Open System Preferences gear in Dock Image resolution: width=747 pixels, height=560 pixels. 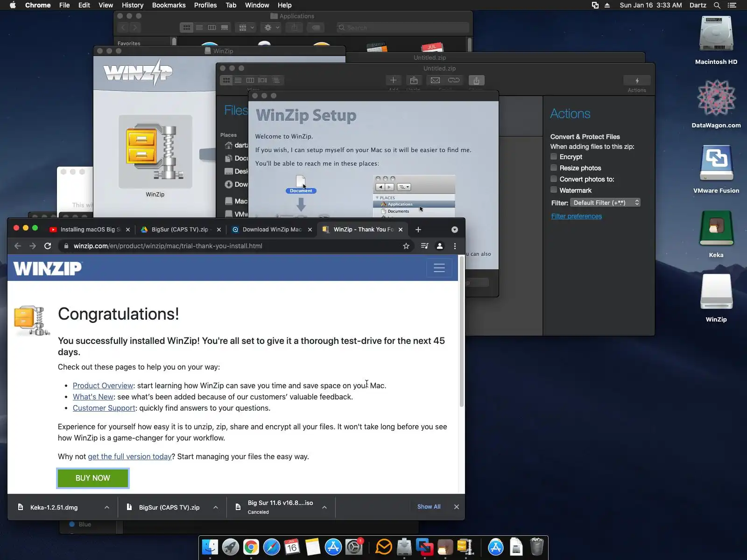354,547
